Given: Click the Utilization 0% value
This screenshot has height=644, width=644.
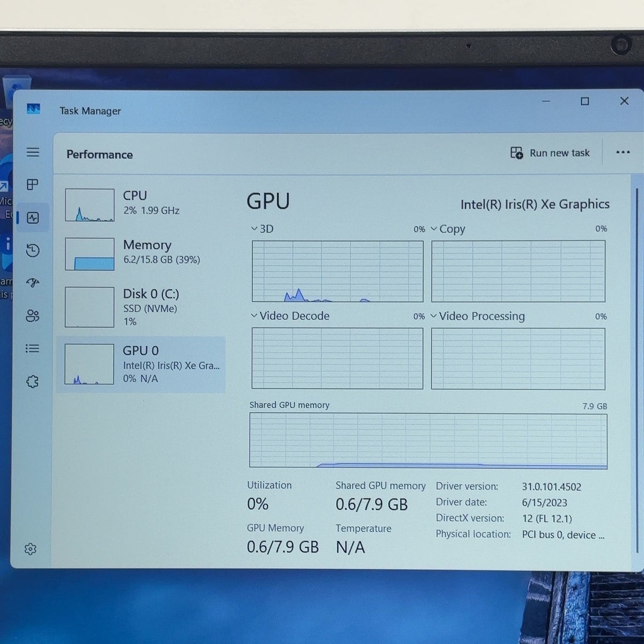Looking at the screenshot, I should point(258,504).
